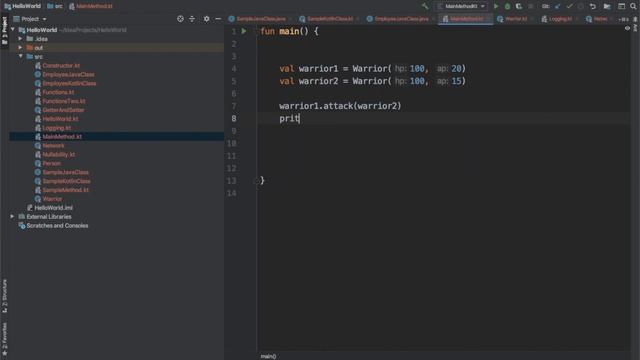Click the main() breadcrumb at editor bottom
Viewport: 640px width, 360px height.
tap(268, 356)
